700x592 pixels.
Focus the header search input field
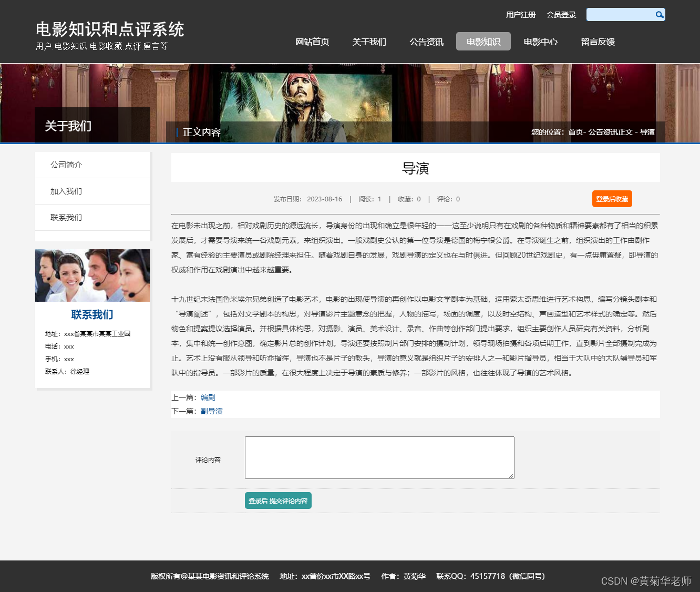[x=621, y=15]
